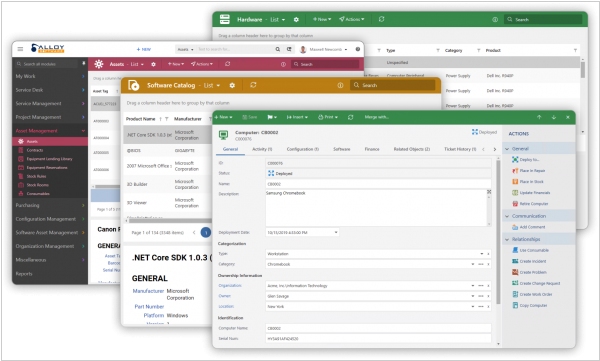Screen dimensions: 600x361
Task: Switch to Software tab
Action: (342, 149)
